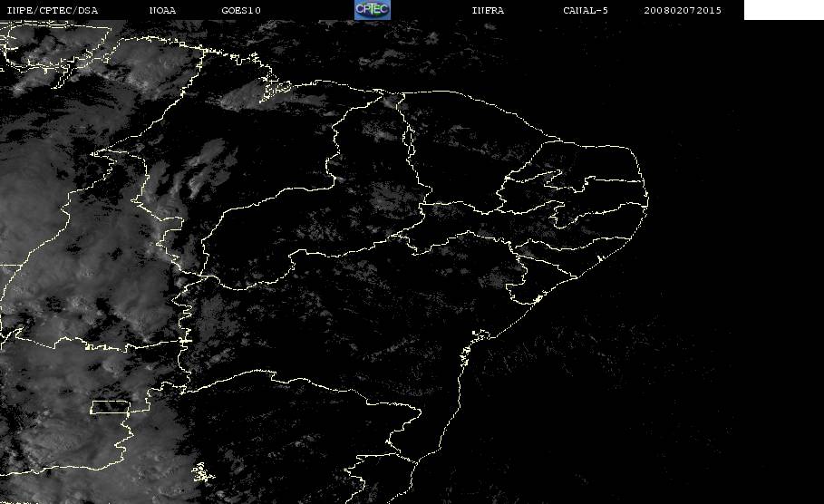Screen dimensions: 824x504
Task: Click the GOES10 satellite label
Action: [241, 10]
